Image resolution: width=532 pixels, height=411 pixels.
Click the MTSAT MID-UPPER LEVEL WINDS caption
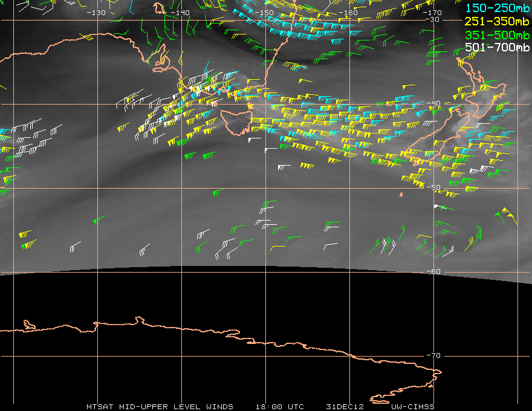160,407
